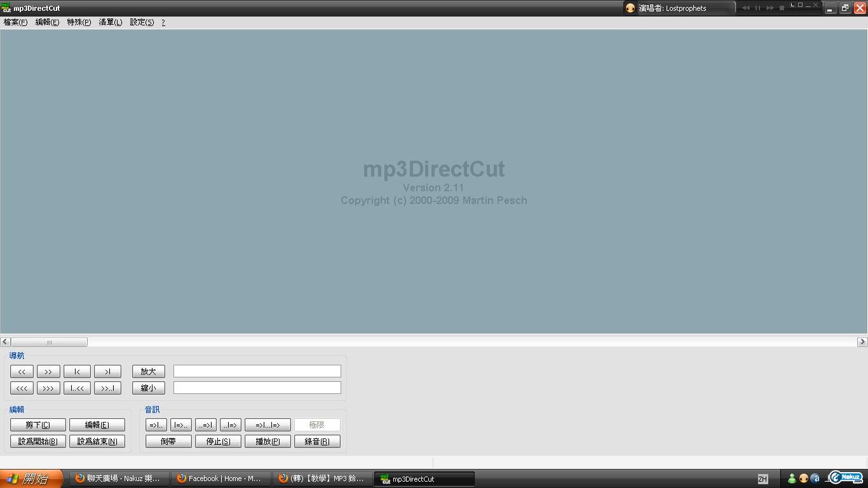Open the 編輯(E) menu in the menu bar
The height and width of the screenshot is (488, 868).
pyautogui.click(x=47, y=22)
